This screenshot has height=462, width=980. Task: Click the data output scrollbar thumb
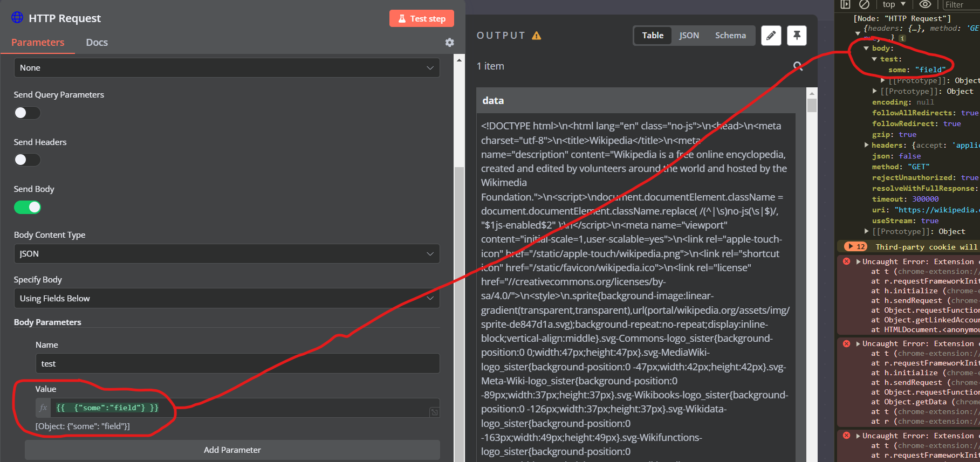pos(812,104)
